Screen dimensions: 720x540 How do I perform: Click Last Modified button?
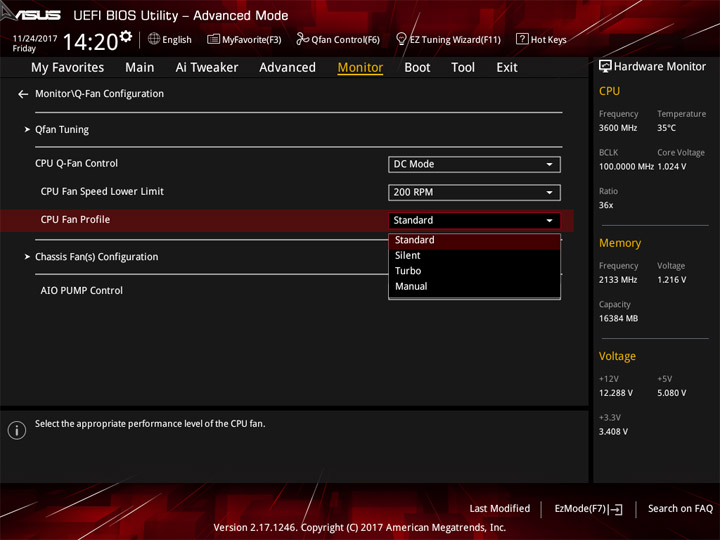coord(500,509)
